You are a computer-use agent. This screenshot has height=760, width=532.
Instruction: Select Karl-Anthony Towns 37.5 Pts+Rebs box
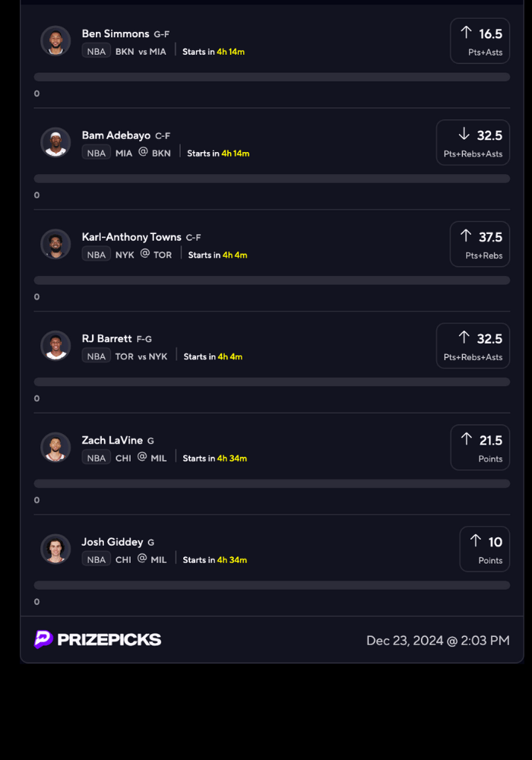coord(480,244)
